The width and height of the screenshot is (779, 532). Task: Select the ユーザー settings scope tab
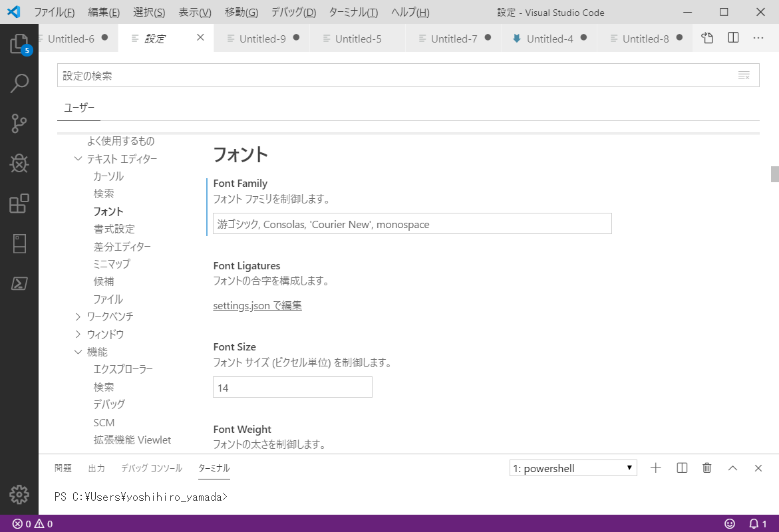coord(79,107)
